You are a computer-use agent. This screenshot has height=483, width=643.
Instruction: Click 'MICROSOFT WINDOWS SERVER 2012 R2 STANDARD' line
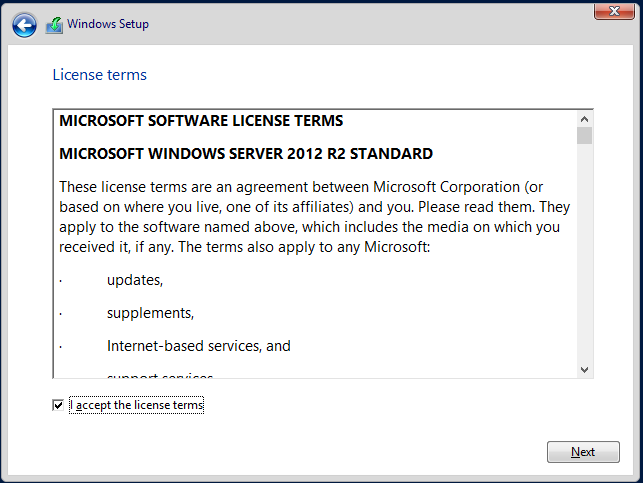(x=246, y=153)
